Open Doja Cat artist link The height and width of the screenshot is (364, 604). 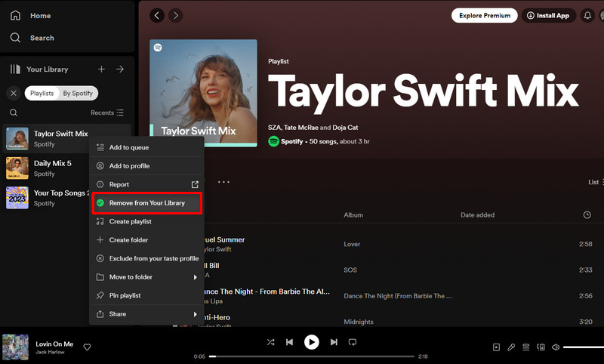tap(345, 128)
